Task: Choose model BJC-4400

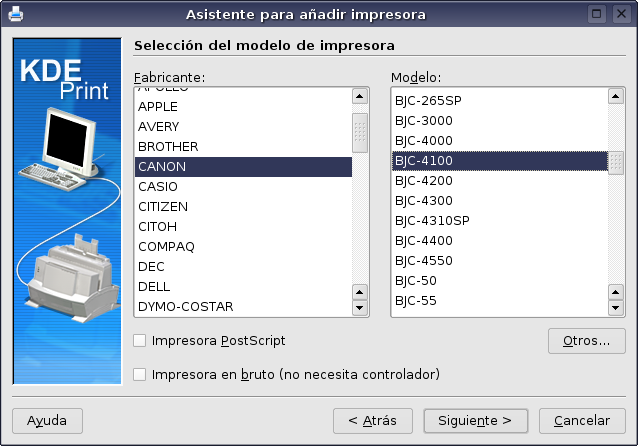Action: tap(500, 240)
